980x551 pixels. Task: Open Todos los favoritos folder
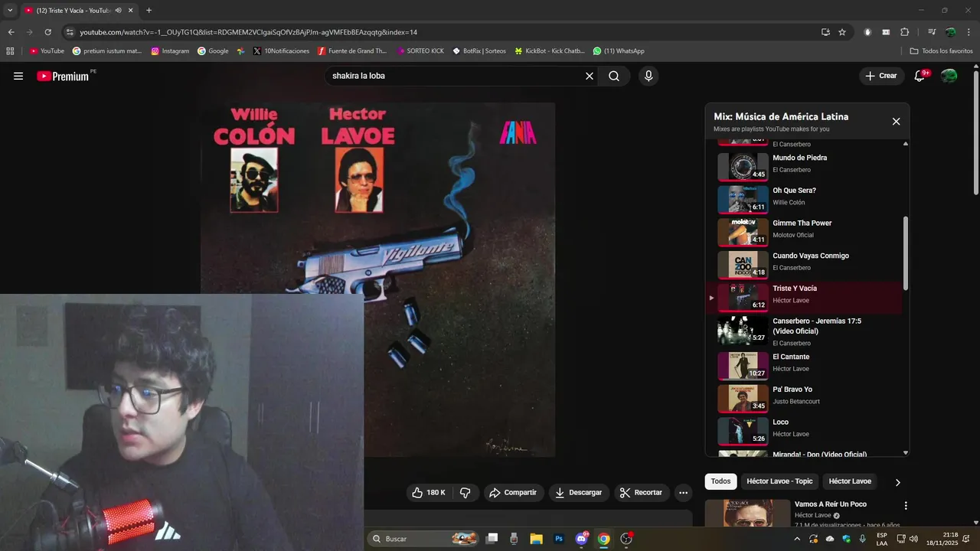click(941, 51)
